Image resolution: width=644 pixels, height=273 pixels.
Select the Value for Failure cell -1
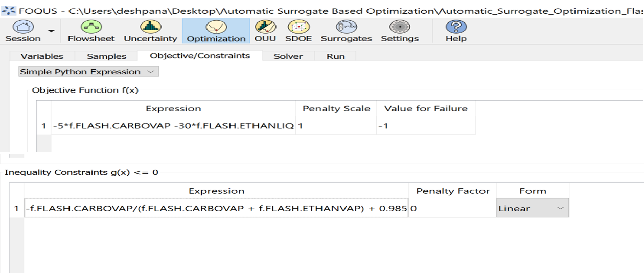(x=426, y=125)
